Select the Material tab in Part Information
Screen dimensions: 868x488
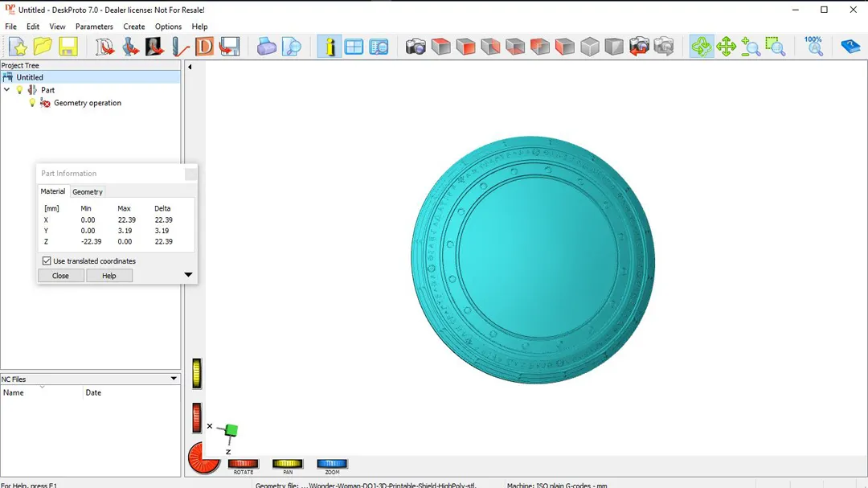tap(52, 191)
